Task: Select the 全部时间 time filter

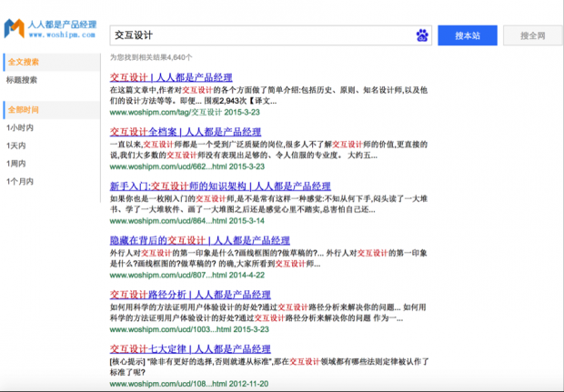Action: coord(23,109)
